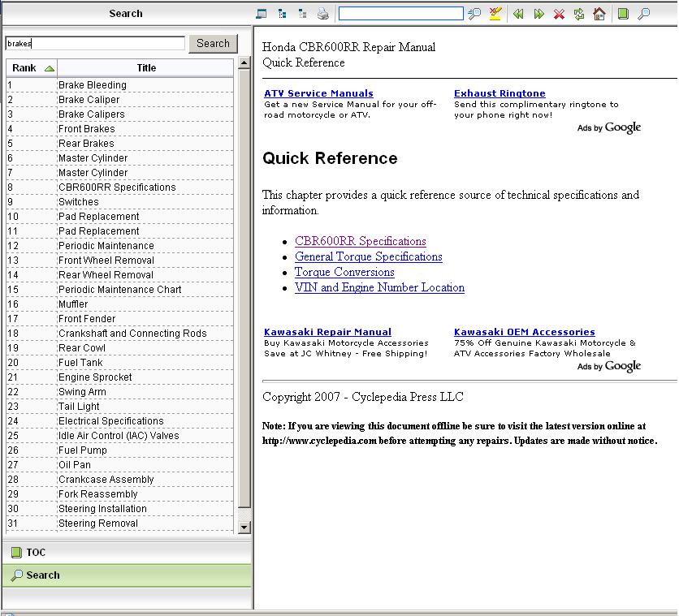Open 'Crankshaft and Connecting Rods' result
This screenshot has width=679, height=616.
click(x=120, y=334)
